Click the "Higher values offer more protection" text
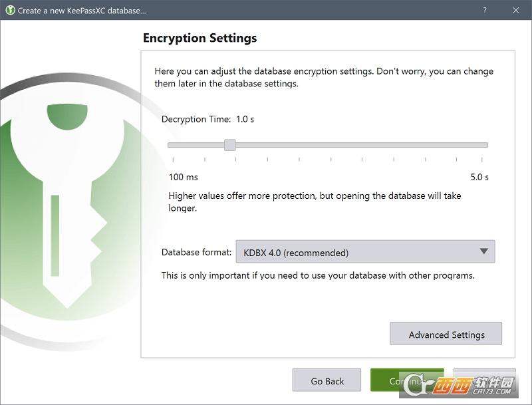Screen dimensions: 532x405 (x=314, y=196)
